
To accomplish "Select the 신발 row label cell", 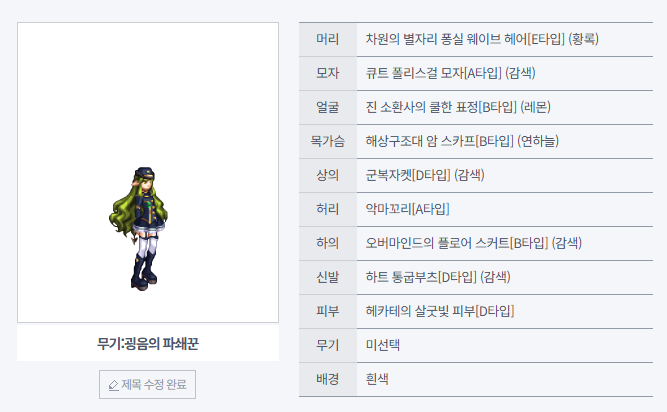I will pyautogui.click(x=327, y=277).
